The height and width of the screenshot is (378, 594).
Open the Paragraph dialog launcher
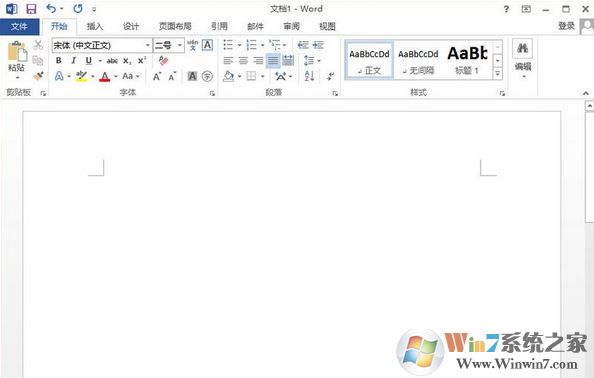pos(335,93)
